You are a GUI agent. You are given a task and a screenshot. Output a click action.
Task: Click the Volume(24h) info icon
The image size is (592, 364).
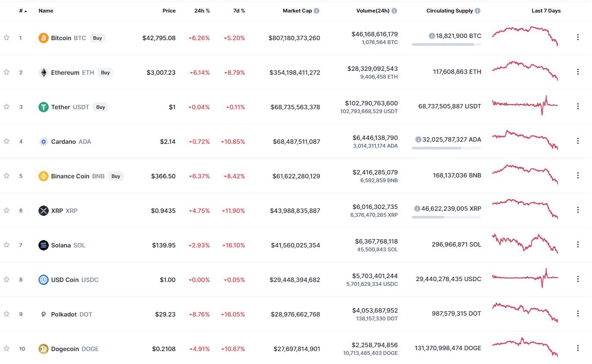pos(394,11)
